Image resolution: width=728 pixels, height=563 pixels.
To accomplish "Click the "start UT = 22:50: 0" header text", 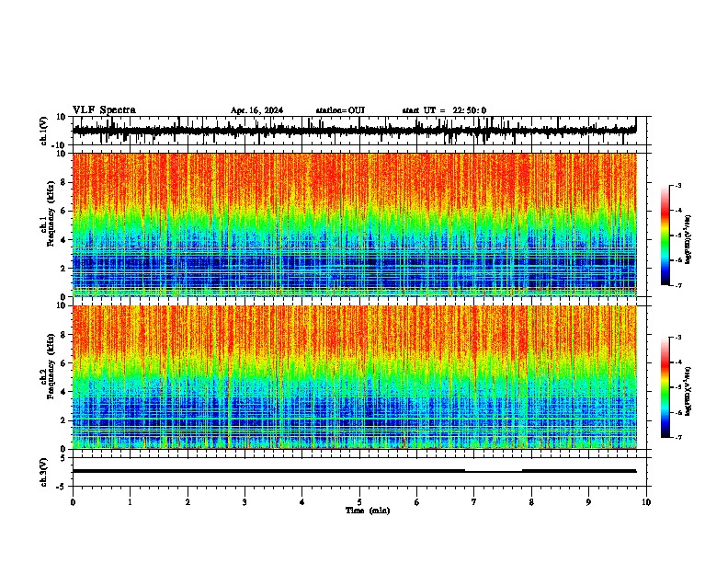I will [444, 110].
